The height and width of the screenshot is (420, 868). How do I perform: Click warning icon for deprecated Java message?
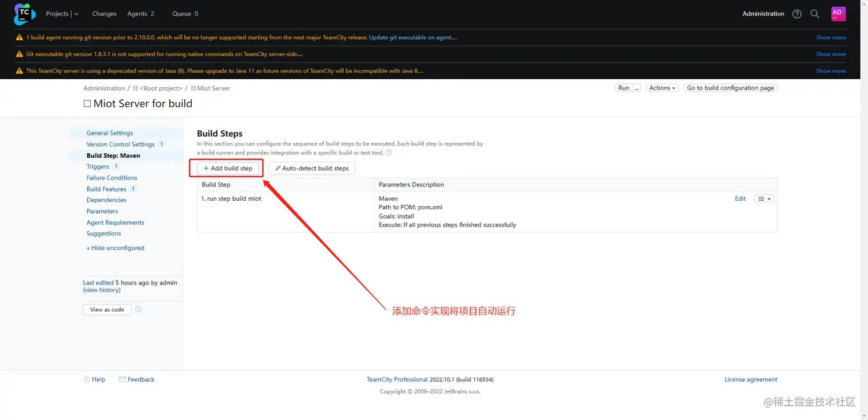click(x=20, y=71)
